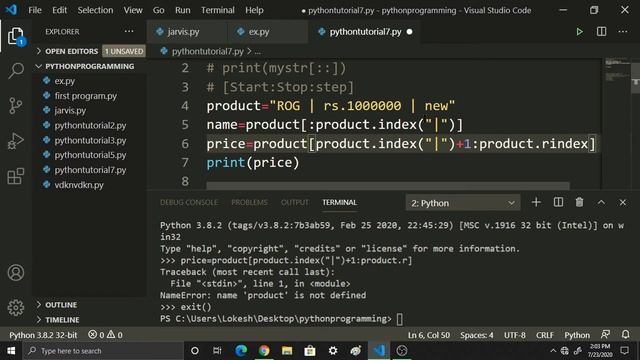Open the Terminal menu
The image size is (640, 360).
coord(218,10)
